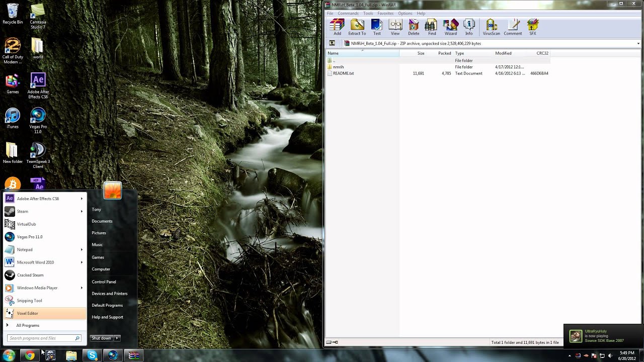Click the user account picture thumbnail
The image size is (644, 362).
(112, 191)
